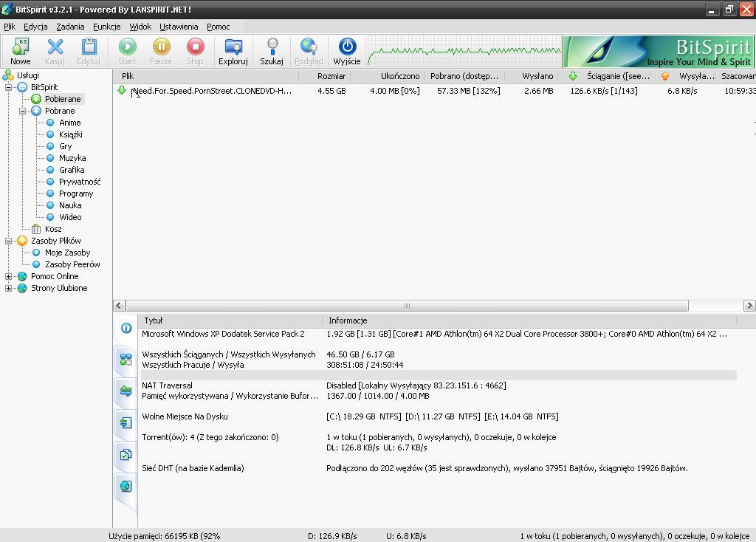
Task: Click the scroll left arrow
Action: pos(120,306)
